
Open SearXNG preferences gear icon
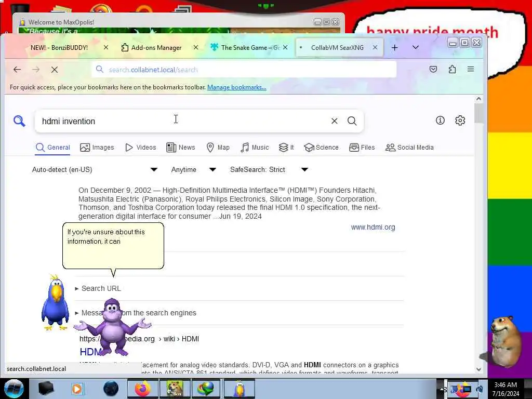click(x=460, y=120)
